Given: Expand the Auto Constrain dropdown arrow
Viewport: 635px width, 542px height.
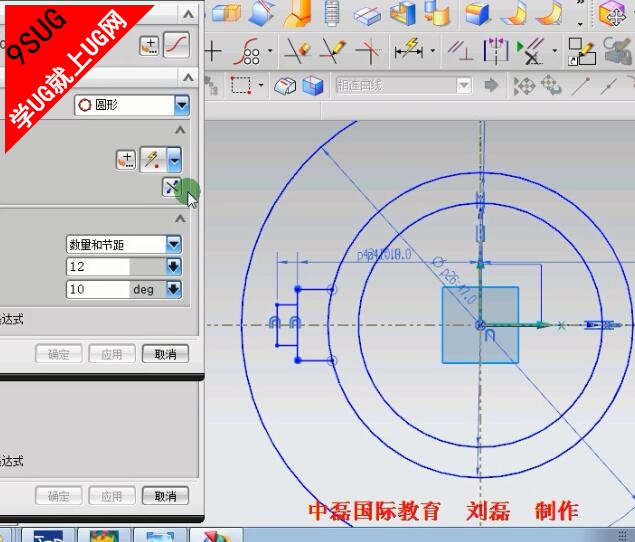Looking at the screenshot, I should [555, 51].
